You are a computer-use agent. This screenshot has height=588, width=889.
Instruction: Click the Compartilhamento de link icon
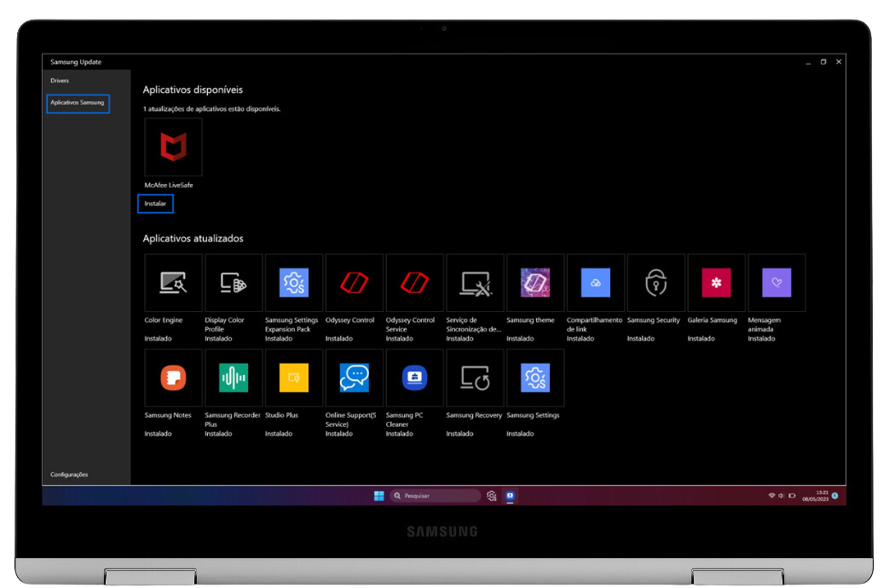(x=595, y=282)
